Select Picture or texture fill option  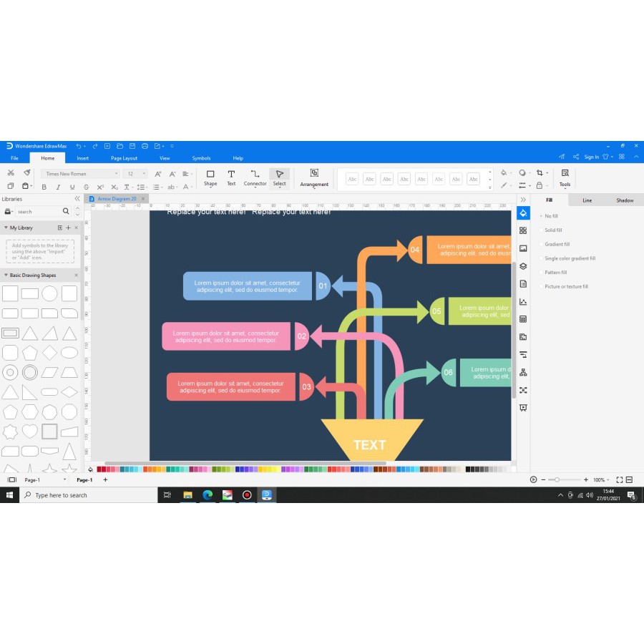(x=566, y=286)
